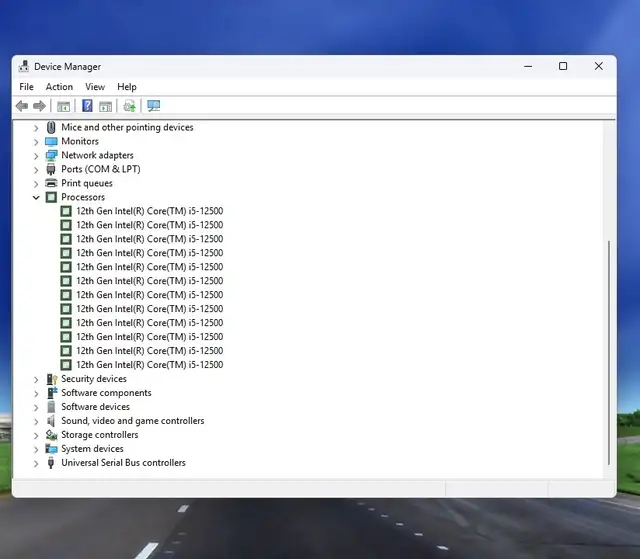This screenshot has width=640, height=559.
Task: Expand the Software components node
Action: click(x=36, y=394)
